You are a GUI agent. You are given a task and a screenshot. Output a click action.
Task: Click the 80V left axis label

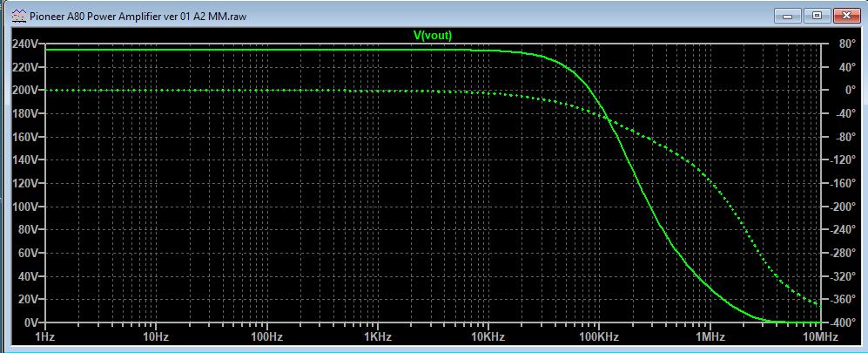pyautogui.click(x=28, y=229)
